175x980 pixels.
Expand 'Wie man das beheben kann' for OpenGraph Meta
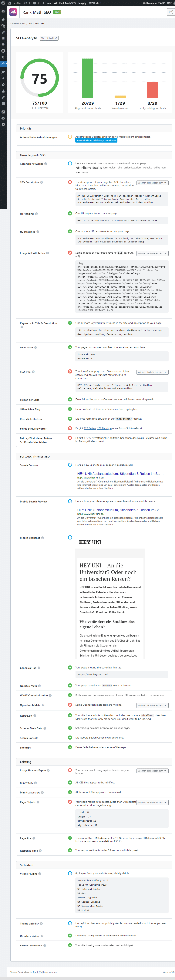click(152, 705)
